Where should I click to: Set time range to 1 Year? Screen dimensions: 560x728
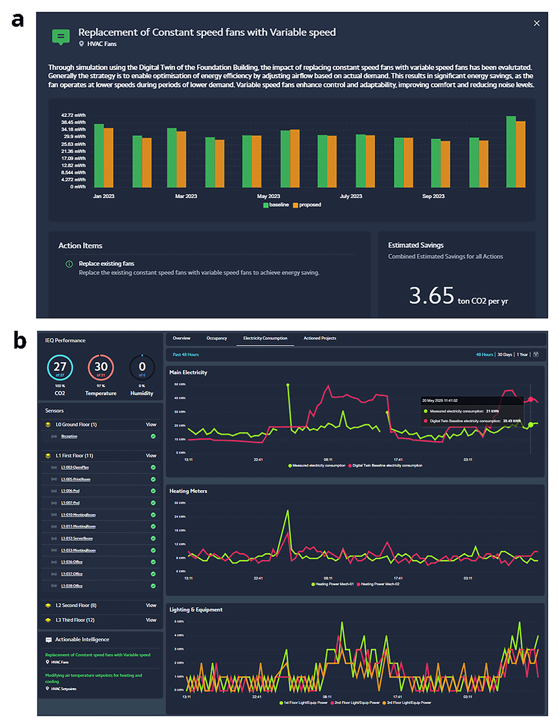click(x=522, y=354)
